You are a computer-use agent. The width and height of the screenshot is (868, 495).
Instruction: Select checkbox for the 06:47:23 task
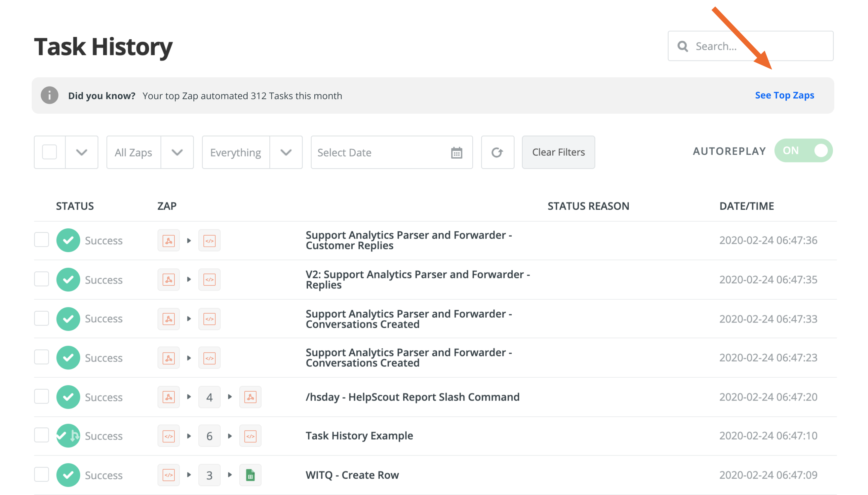click(41, 357)
